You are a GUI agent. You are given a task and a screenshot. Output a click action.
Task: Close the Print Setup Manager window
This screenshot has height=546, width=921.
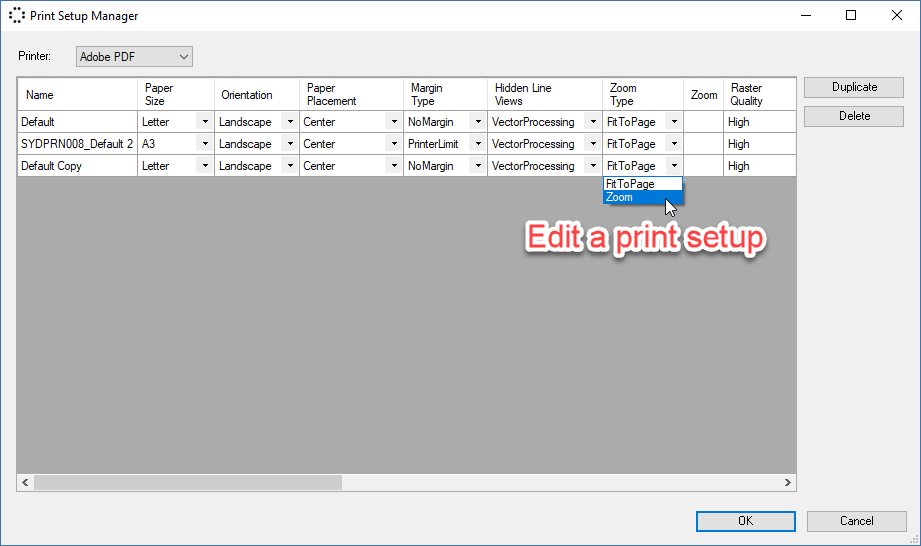coord(896,15)
